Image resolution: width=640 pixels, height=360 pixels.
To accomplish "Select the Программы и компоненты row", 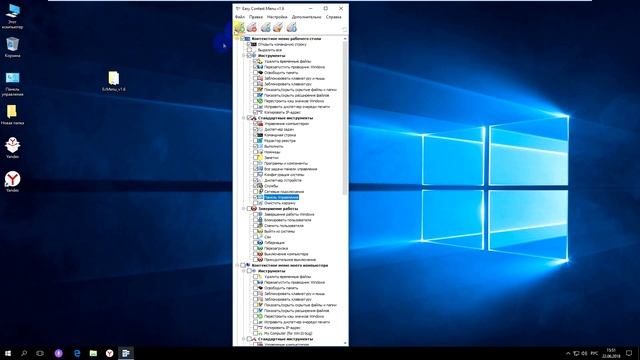I will coord(286,163).
